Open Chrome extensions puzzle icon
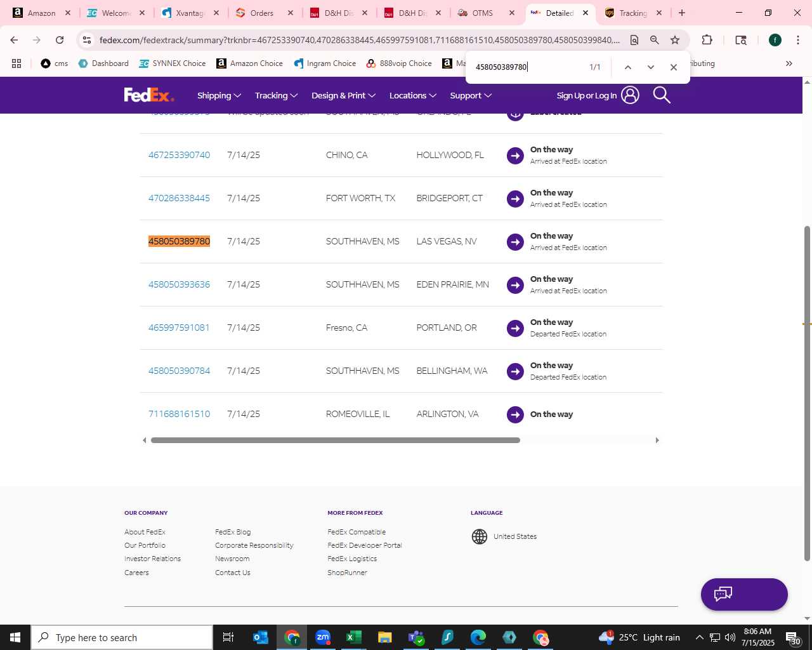This screenshot has width=812, height=650. coord(707,40)
